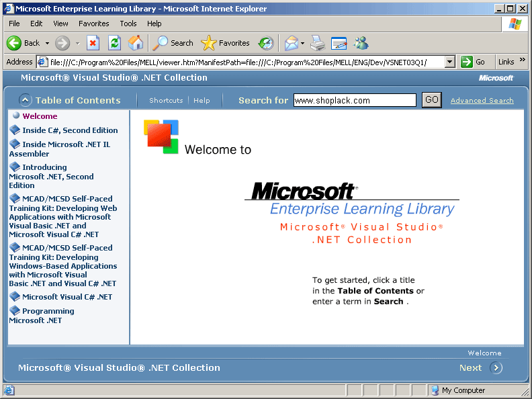Click the Windows flag logo
Screen dimensions: 532x399
click(515, 24)
